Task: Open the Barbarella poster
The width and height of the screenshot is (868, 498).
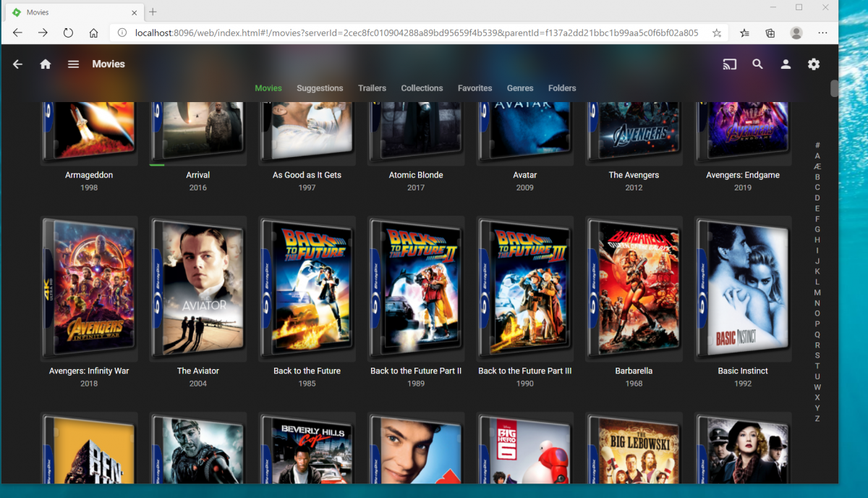Action: (x=634, y=289)
